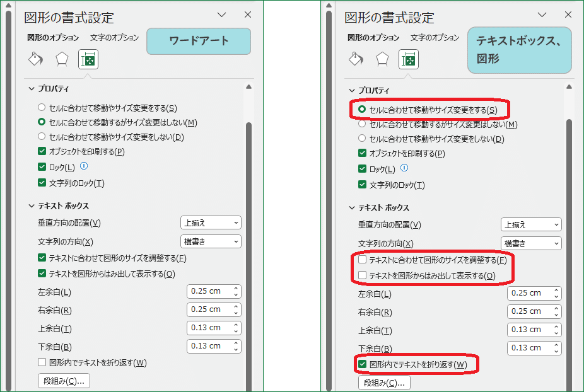
Task: Click 右余白 field in right pane
Action: click(x=534, y=311)
